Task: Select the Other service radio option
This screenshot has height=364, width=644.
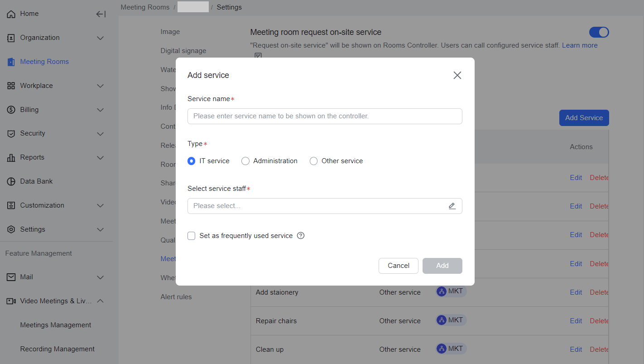Action: click(313, 161)
